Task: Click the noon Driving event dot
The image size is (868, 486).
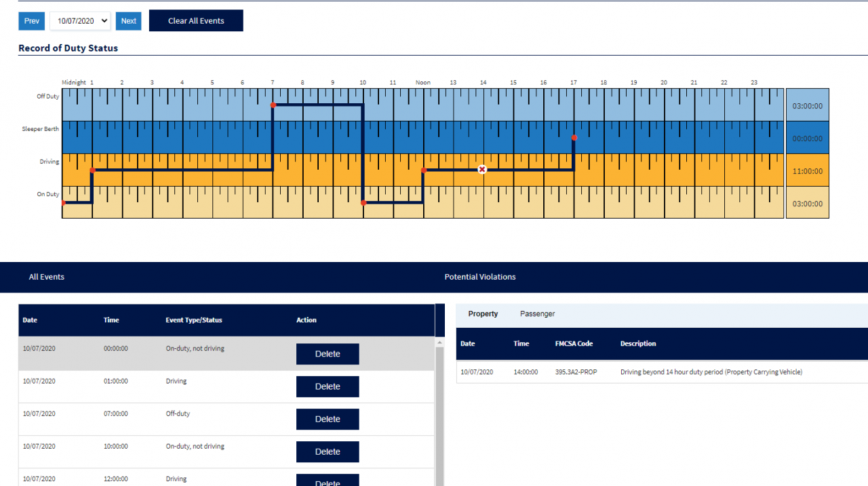Action: (x=423, y=170)
